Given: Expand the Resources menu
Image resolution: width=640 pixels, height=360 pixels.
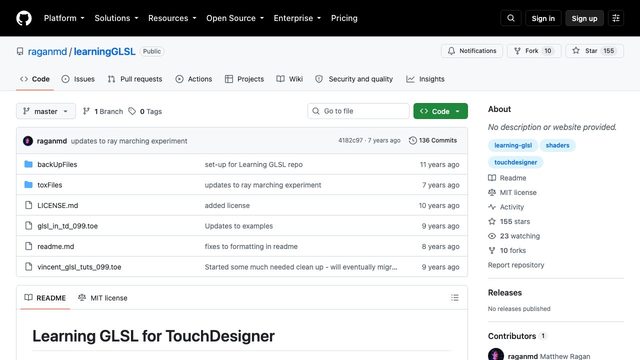Looking at the screenshot, I should click(x=172, y=18).
